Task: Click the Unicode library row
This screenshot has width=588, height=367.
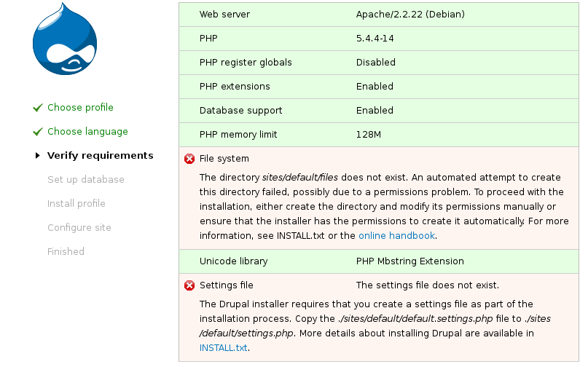Action: pos(379,261)
